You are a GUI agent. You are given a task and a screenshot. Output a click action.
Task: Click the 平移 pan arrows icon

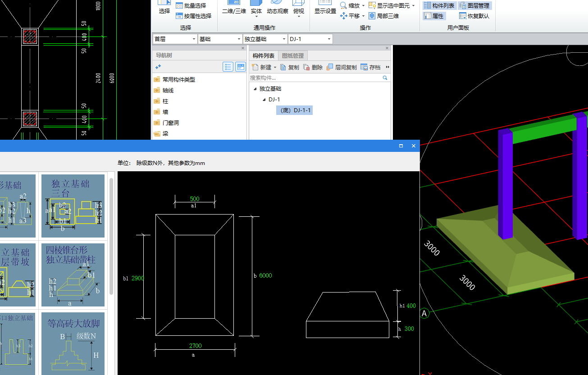pyautogui.click(x=344, y=16)
